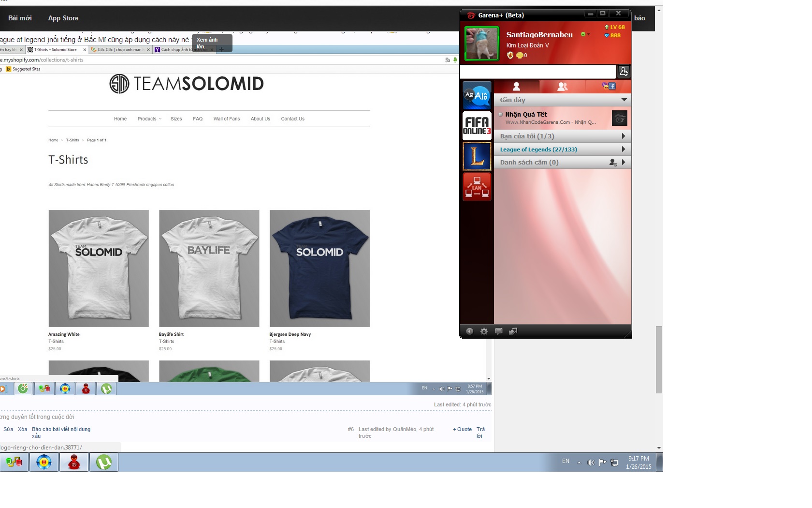Click the Garena logo in the title bar
Viewport: 812px width, 508px height.
471,15
